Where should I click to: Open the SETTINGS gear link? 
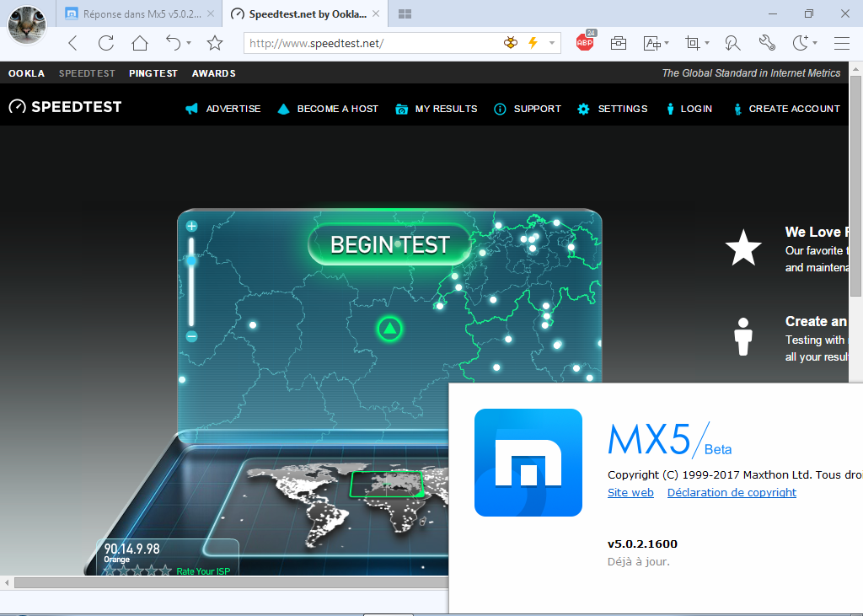[612, 109]
